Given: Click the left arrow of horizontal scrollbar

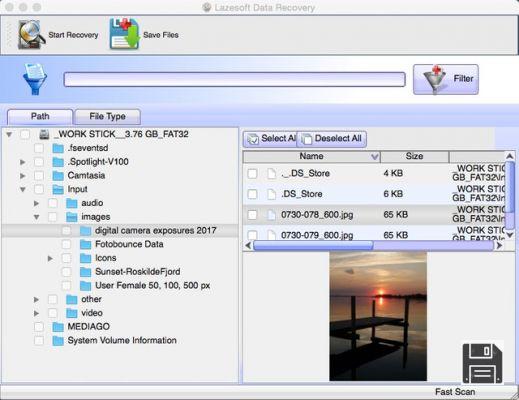Looking at the screenshot, I should (x=248, y=246).
